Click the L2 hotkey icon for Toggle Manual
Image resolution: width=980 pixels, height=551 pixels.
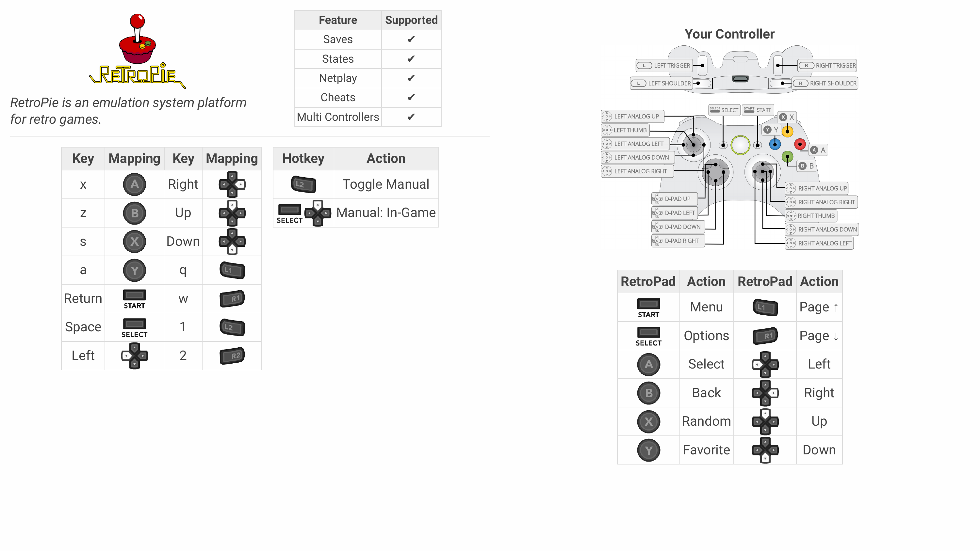(303, 184)
